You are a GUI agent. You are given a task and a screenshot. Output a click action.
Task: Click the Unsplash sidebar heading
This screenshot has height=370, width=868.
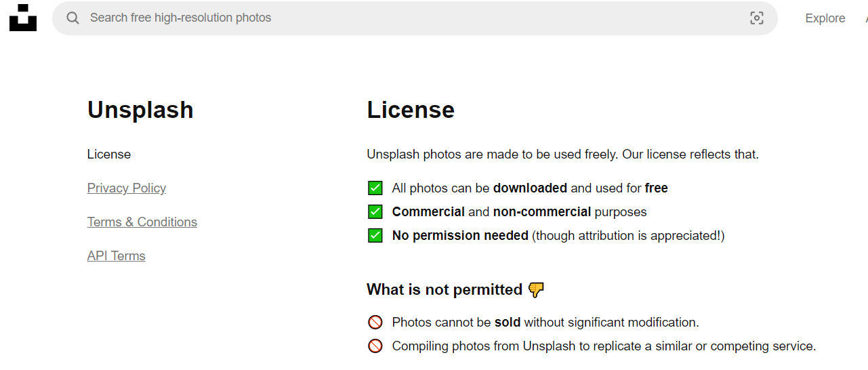click(x=140, y=110)
